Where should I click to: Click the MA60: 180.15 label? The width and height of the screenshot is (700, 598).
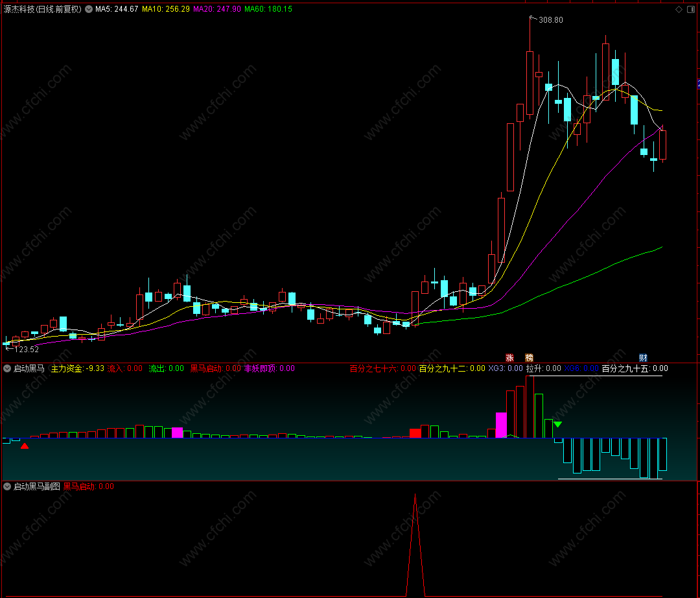click(x=268, y=9)
